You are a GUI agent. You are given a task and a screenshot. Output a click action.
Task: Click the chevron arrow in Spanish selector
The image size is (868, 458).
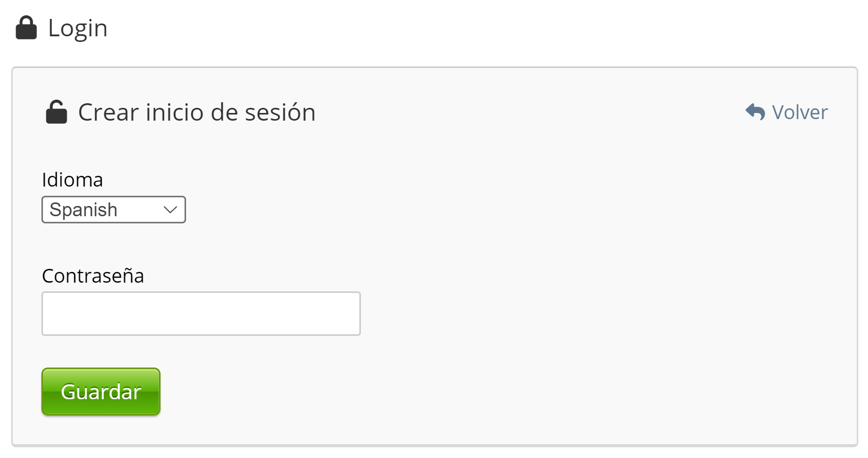170,210
